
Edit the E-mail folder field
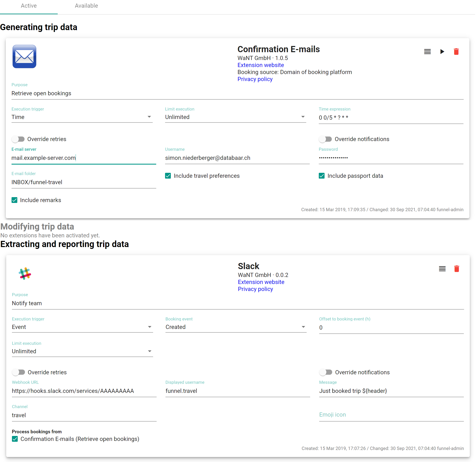[84, 183]
